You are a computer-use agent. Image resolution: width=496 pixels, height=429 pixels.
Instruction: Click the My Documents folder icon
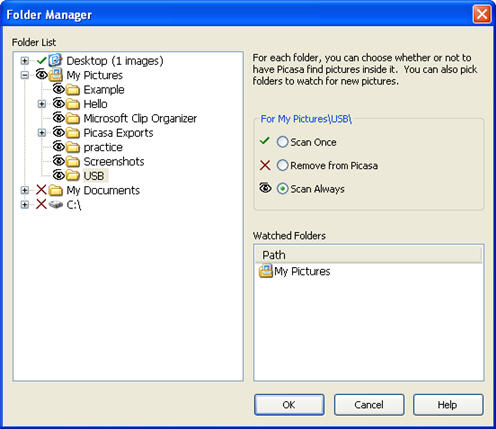(x=56, y=190)
